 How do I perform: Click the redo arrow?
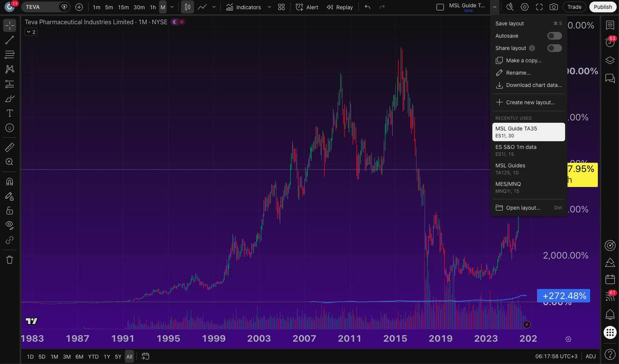(x=382, y=7)
